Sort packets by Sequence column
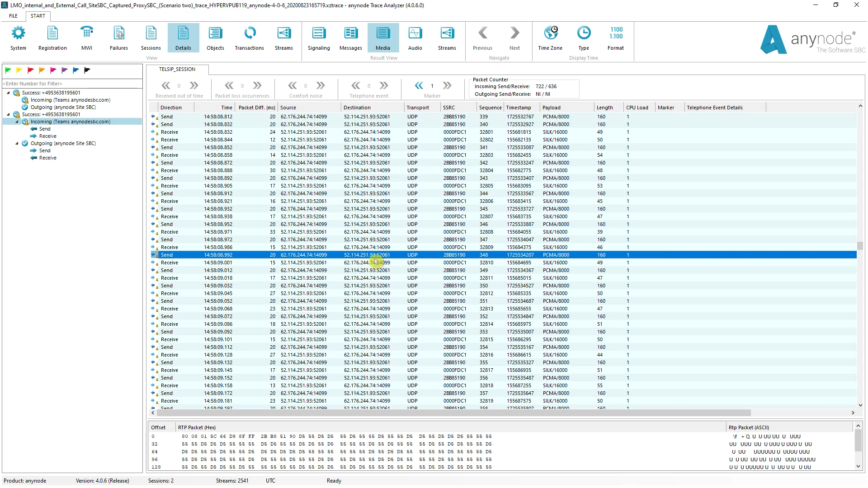The height and width of the screenshot is (488, 868). coord(490,108)
